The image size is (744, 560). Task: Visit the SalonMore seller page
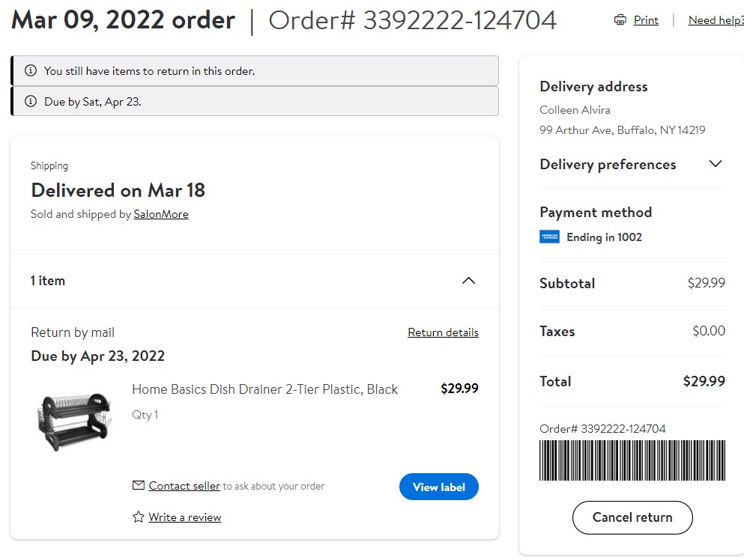[161, 214]
